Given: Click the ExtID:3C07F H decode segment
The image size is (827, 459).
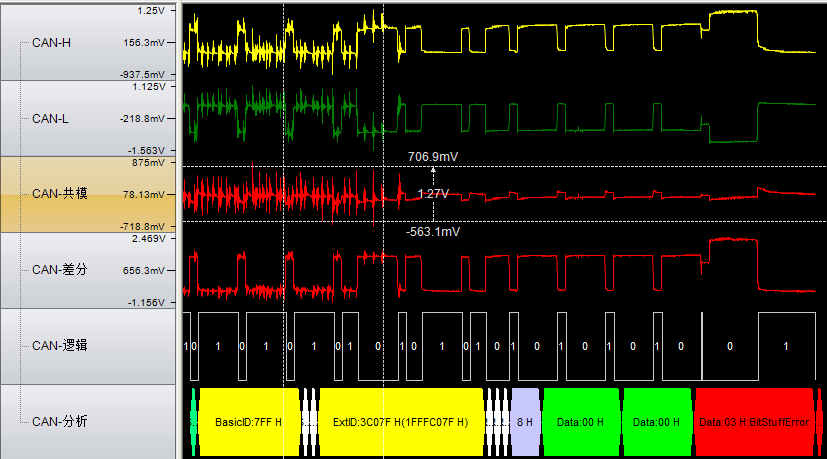Looking at the screenshot, I should (400, 422).
